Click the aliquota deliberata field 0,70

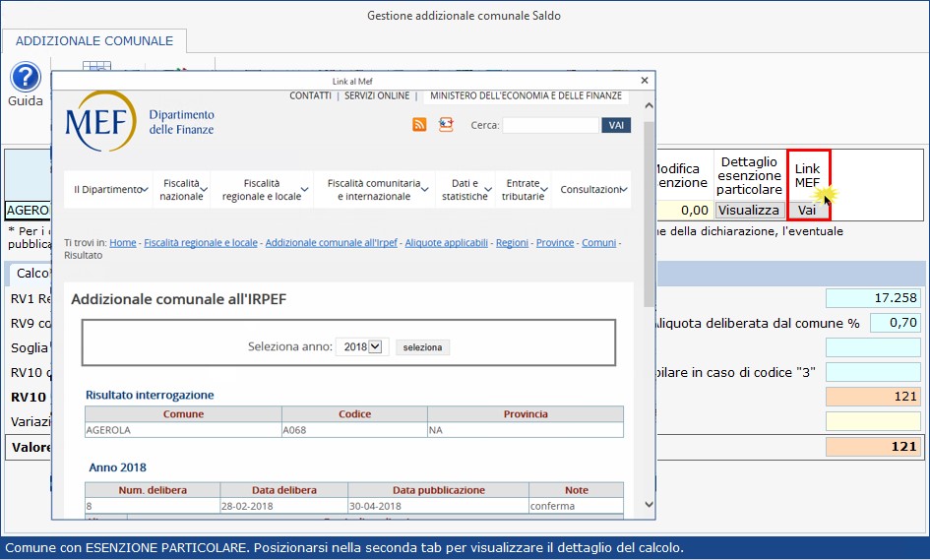pos(896,323)
